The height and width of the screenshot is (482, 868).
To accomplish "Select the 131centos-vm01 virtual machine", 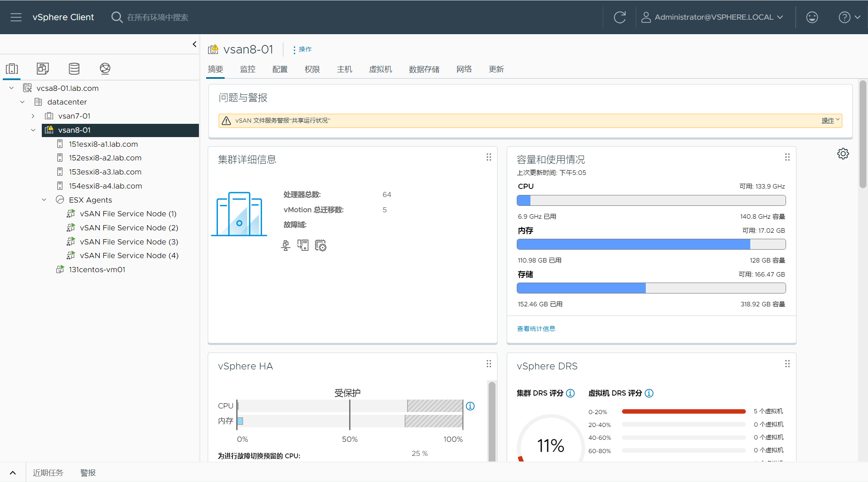I will pos(97,270).
